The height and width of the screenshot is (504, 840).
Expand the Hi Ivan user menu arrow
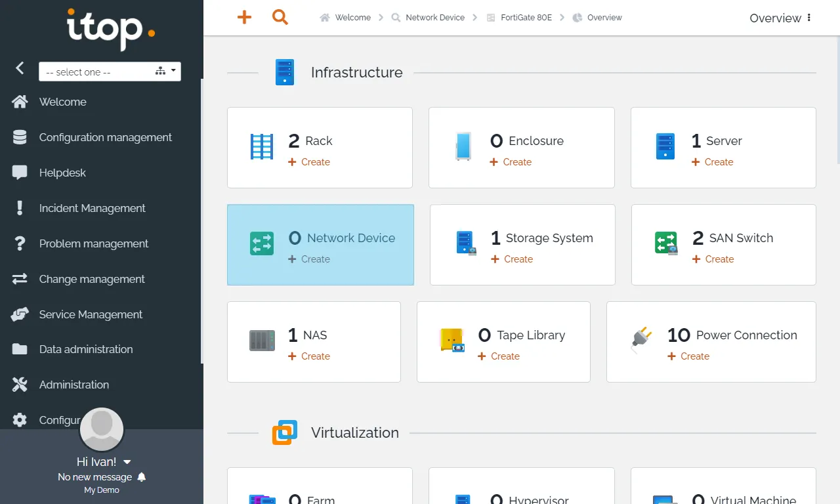pyautogui.click(x=127, y=462)
